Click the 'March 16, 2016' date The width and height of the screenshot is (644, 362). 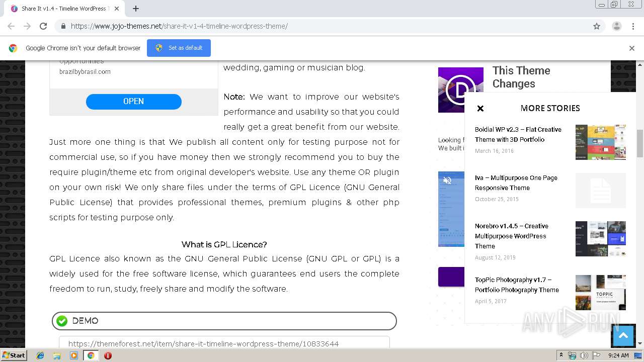click(x=494, y=151)
